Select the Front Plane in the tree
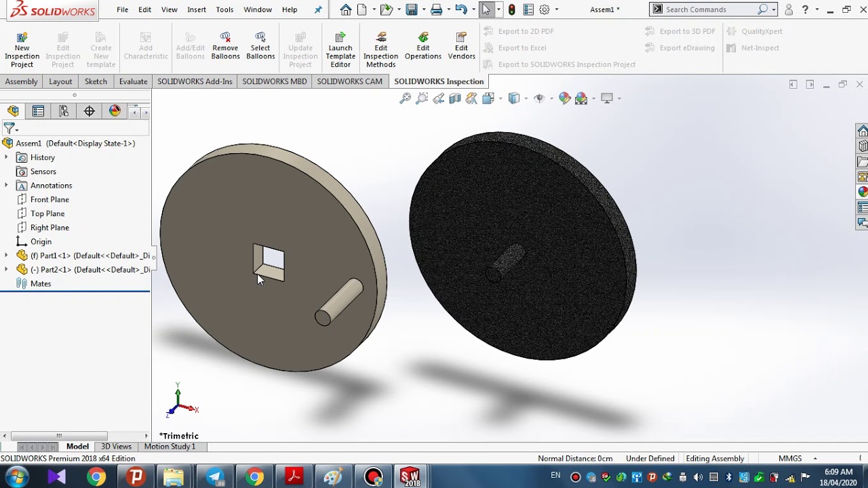This screenshot has height=488, width=868. tap(50, 199)
